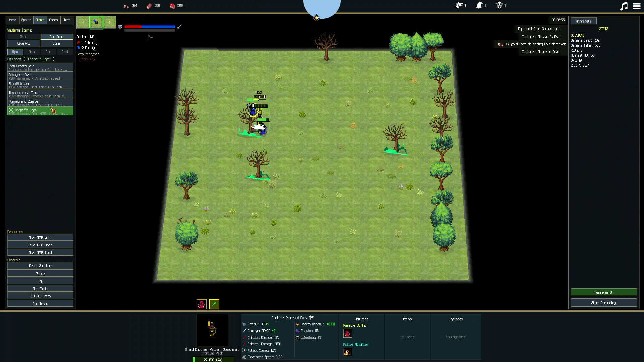Click the food resource icon
This screenshot has width=644, height=362.
[172, 6]
